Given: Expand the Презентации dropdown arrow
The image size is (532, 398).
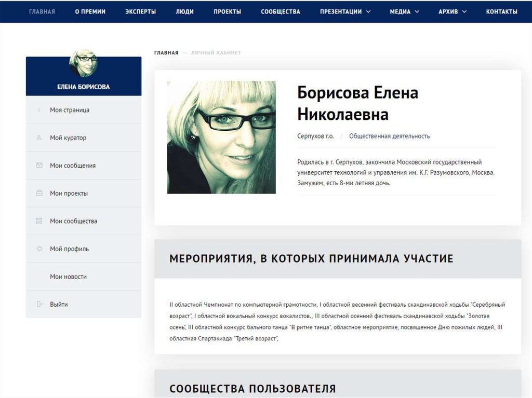Looking at the screenshot, I should (368, 11).
